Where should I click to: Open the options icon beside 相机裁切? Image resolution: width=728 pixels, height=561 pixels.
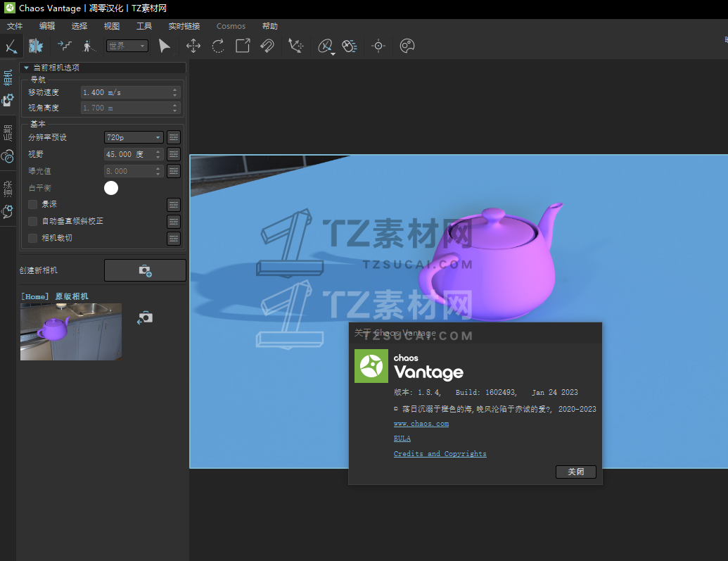[x=174, y=239]
